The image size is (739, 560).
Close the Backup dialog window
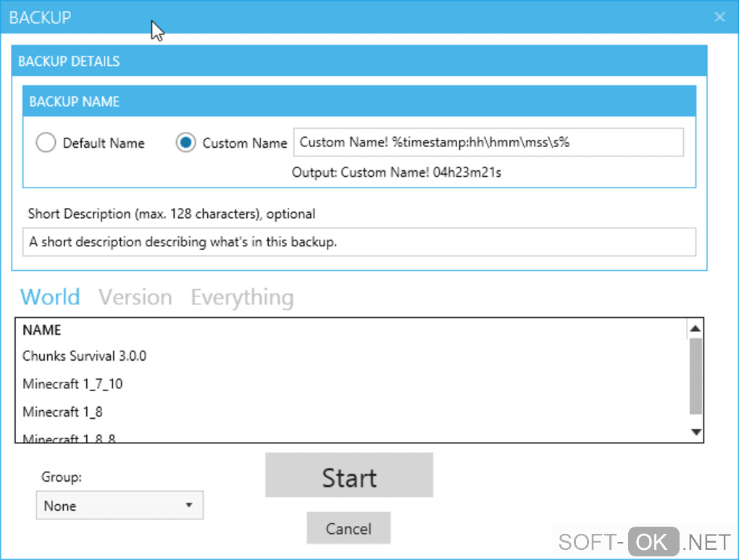pos(719,17)
